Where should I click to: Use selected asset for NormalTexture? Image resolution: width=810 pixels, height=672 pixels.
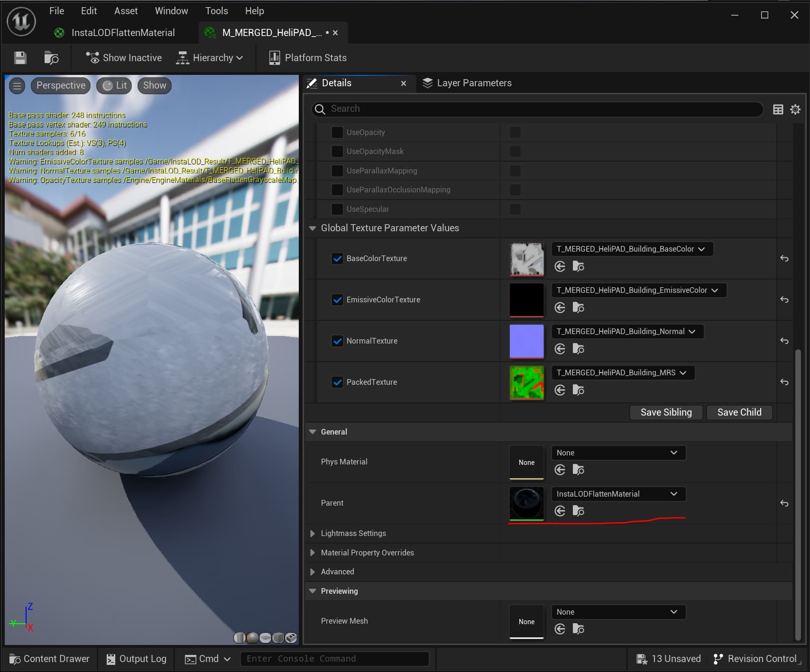pos(560,349)
